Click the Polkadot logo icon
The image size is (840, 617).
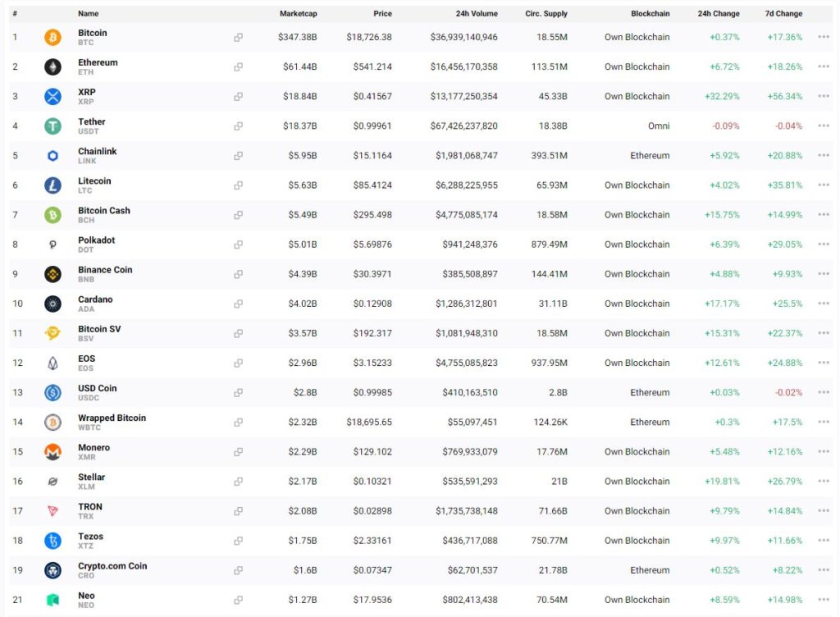point(52,245)
